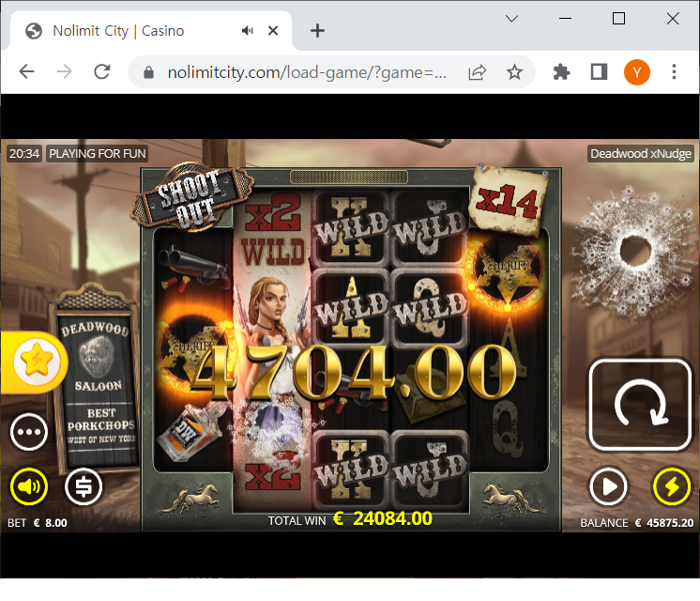Expand the tab search chevron

(x=511, y=19)
